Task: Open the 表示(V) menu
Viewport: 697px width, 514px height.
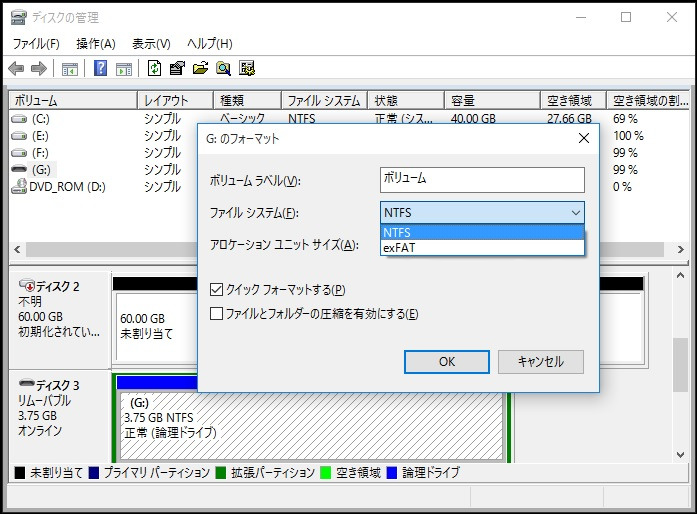Action: pyautogui.click(x=151, y=44)
